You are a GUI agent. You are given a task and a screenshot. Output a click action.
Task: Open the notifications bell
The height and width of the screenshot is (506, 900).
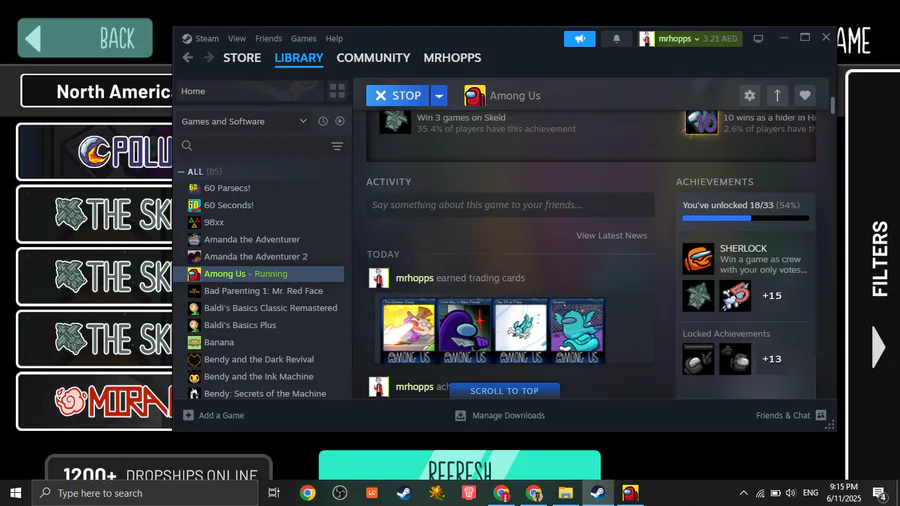pos(616,38)
